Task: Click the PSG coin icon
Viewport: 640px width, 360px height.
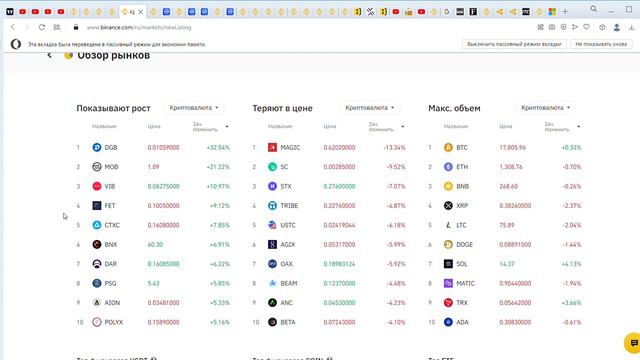Action: pyautogui.click(x=97, y=283)
